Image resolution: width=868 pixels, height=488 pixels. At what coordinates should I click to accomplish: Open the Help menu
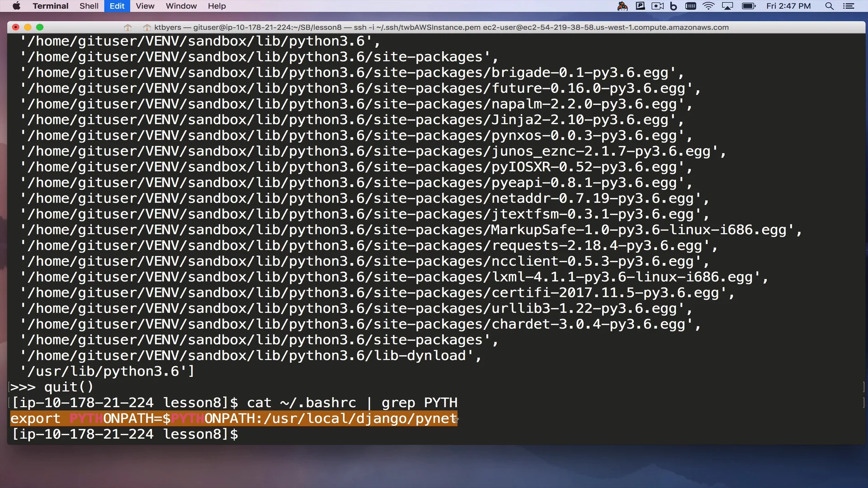[217, 6]
